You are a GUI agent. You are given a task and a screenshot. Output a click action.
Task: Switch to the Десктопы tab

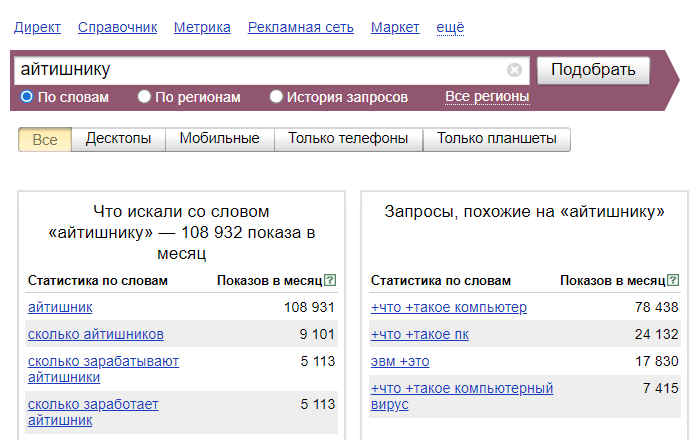coord(118,140)
